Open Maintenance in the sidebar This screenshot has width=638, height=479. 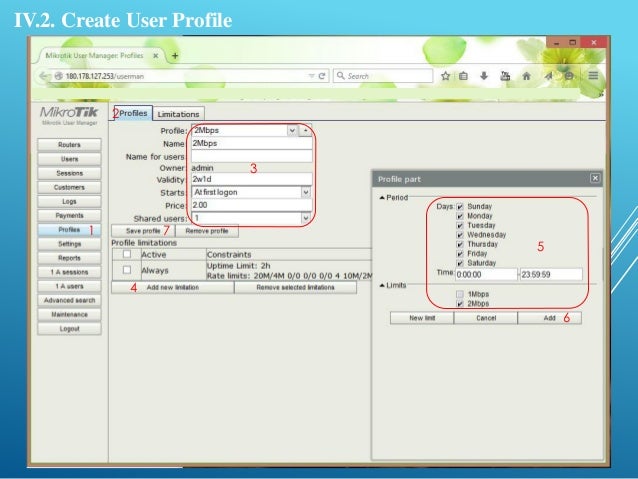point(69,315)
